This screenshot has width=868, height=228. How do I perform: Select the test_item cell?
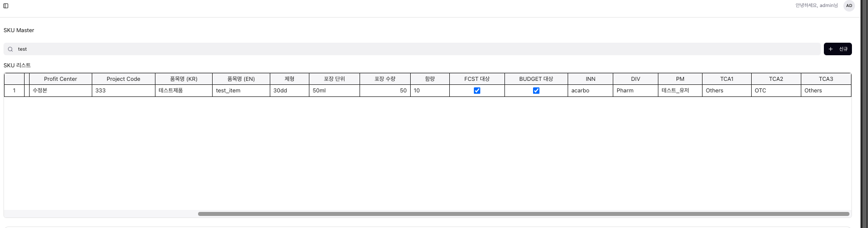(x=241, y=91)
